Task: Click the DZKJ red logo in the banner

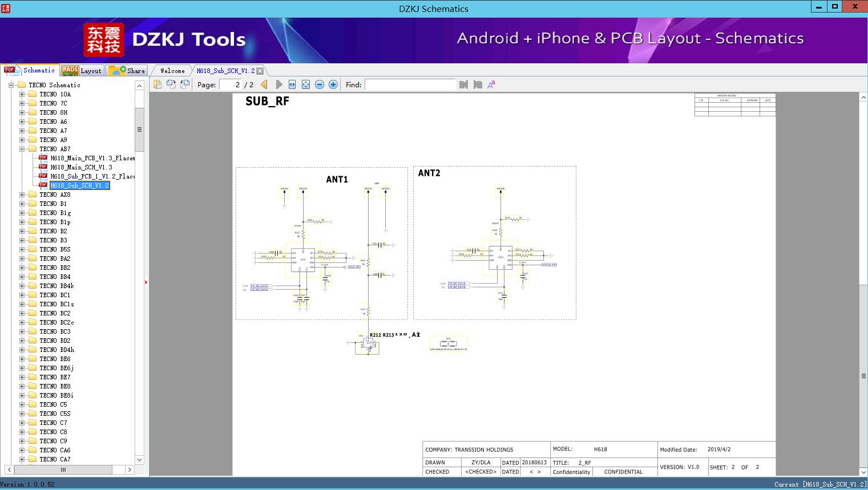Action: pos(103,40)
